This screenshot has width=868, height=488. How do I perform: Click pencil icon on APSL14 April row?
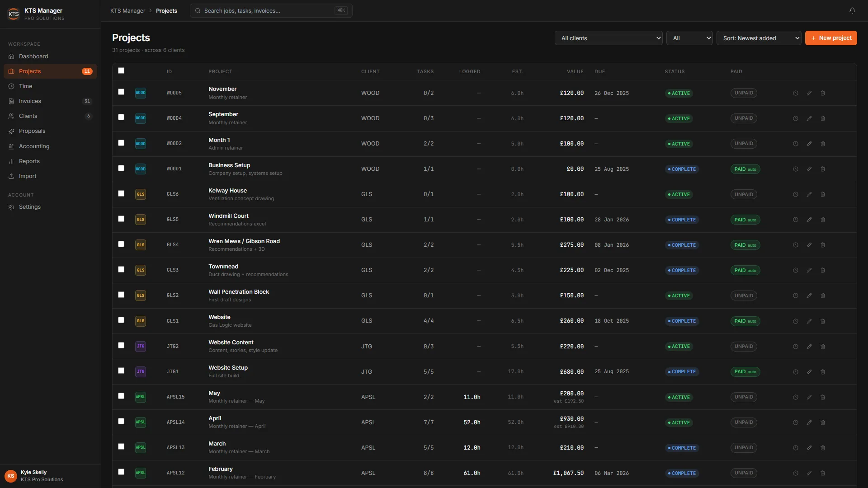[x=809, y=422]
